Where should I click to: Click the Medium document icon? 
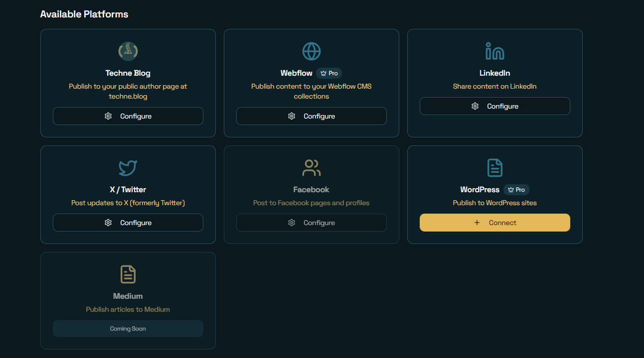point(128,274)
